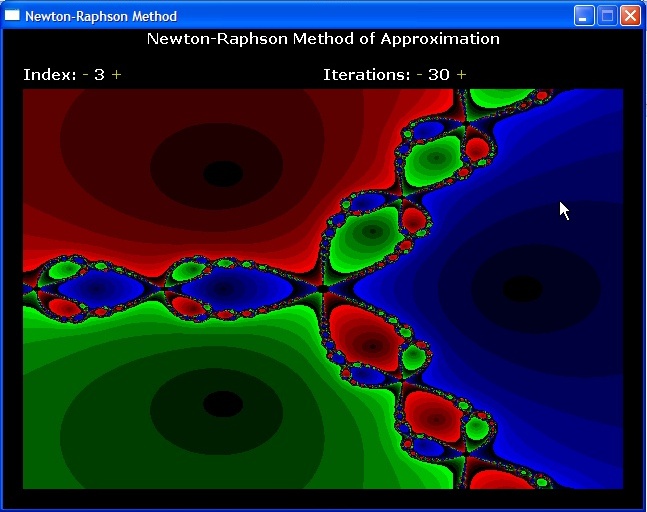Click the Newton-Raphson Method of Approximation heading
The height and width of the screenshot is (512, 647).
click(323, 39)
